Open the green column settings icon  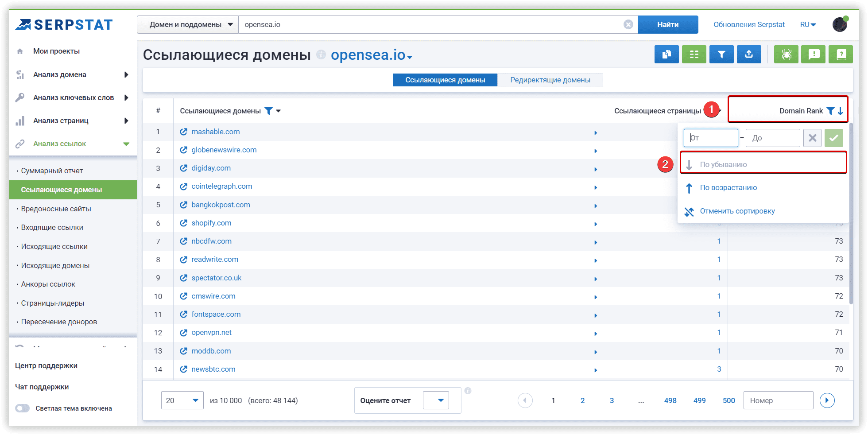coord(694,54)
